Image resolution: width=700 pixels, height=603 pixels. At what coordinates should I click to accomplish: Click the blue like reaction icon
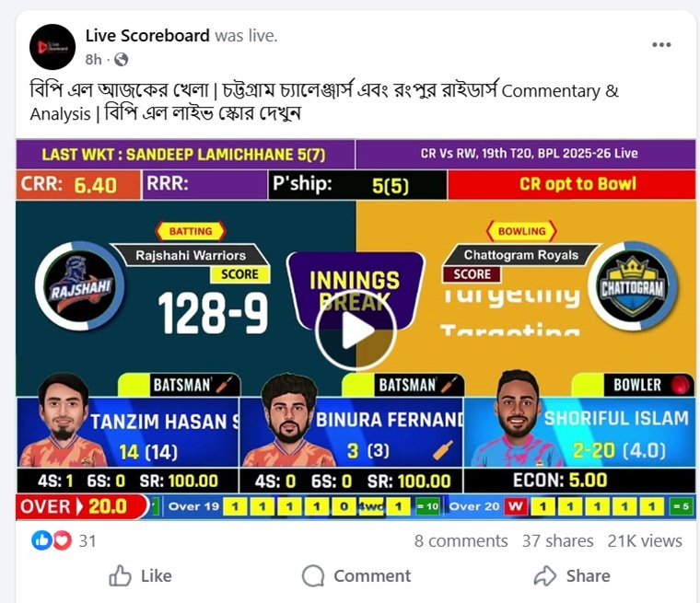pyautogui.click(x=41, y=540)
